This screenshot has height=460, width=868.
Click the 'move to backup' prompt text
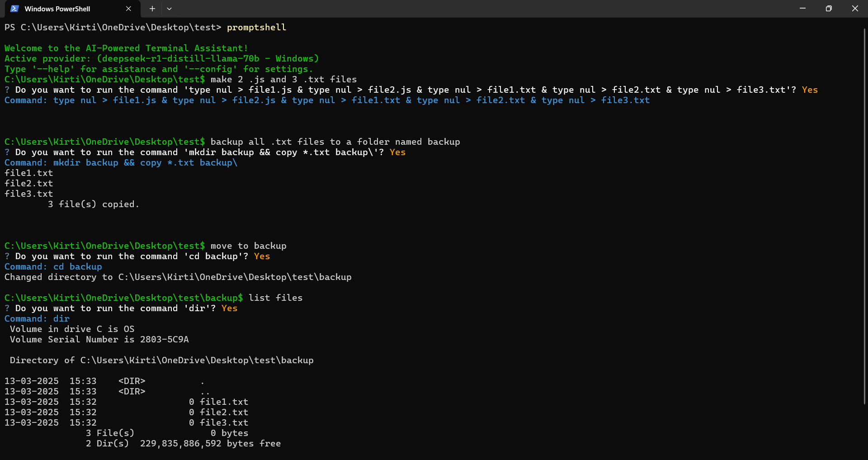(248, 246)
